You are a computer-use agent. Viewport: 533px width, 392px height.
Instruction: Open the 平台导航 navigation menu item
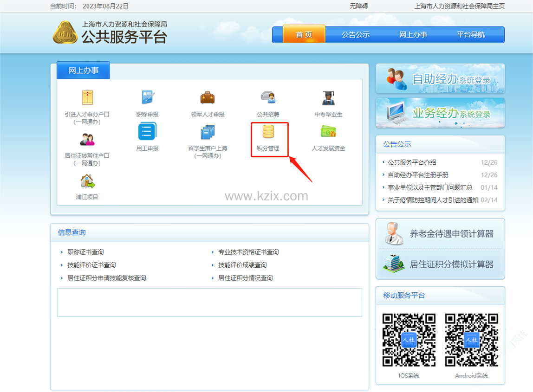click(471, 35)
